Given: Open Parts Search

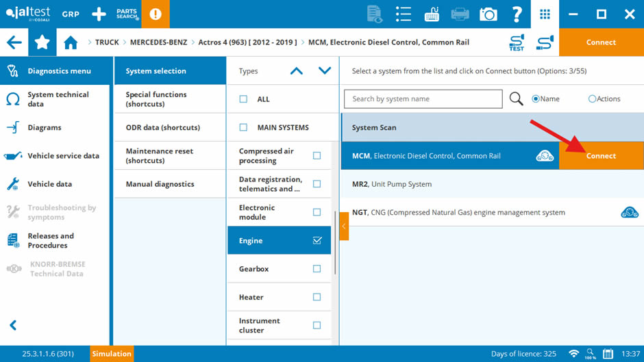Looking at the screenshot, I should click(127, 14).
